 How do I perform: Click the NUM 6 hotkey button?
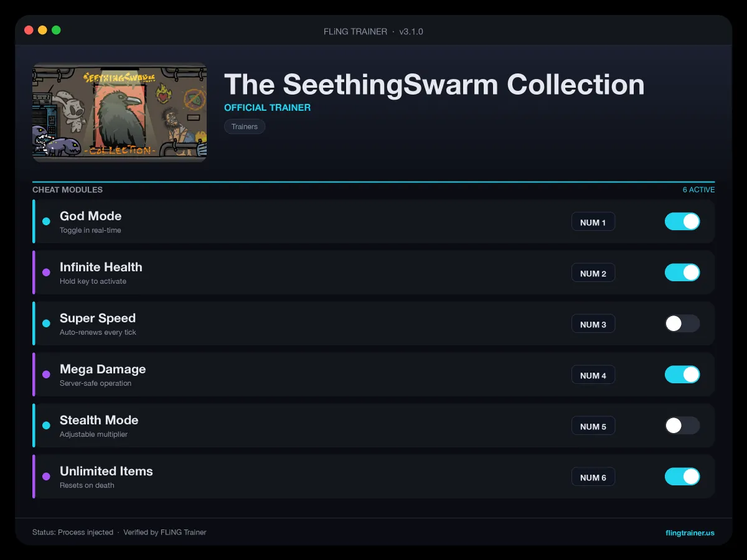click(593, 477)
